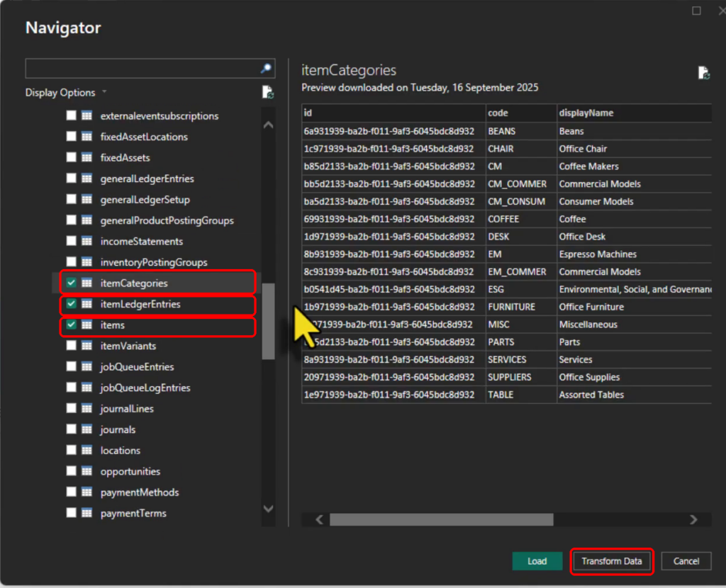The width and height of the screenshot is (726, 588).
Task: Click the Espresso Machines cell
Action: click(x=635, y=254)
